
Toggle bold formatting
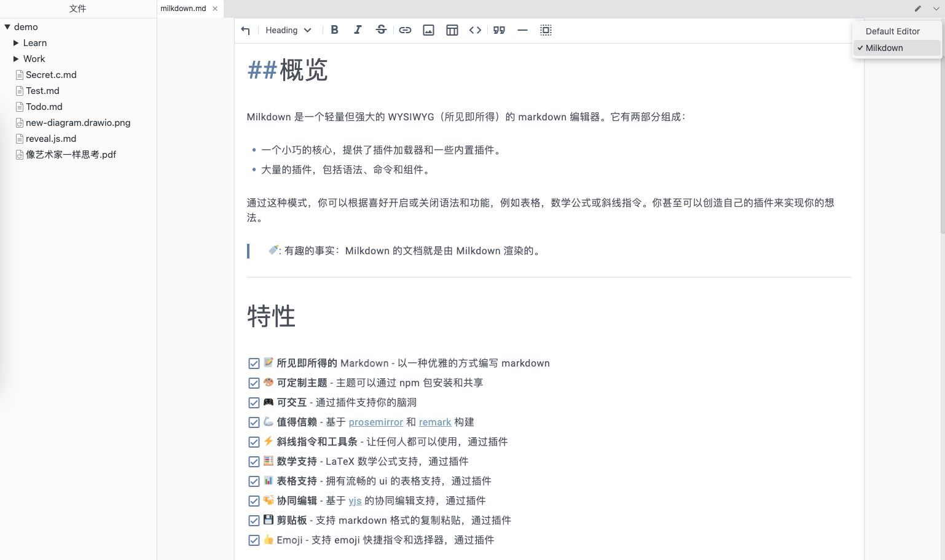(x=334, y=30)
